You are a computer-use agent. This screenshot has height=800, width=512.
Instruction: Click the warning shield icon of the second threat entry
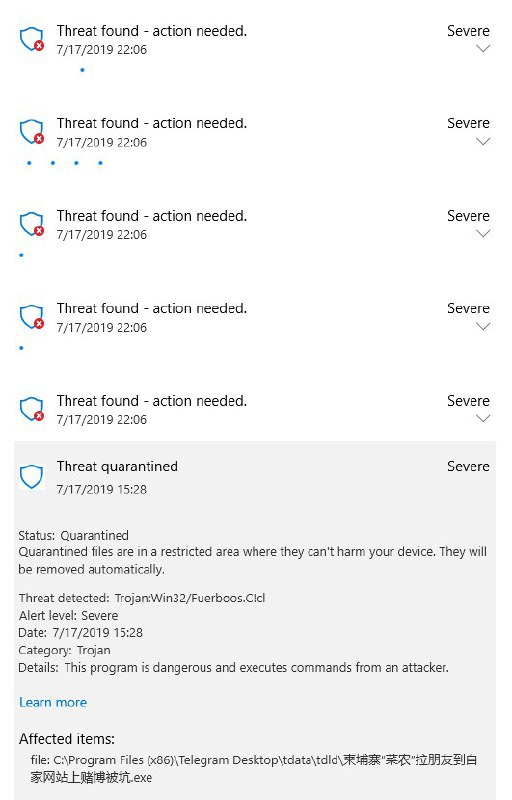[x=32, y=132]
